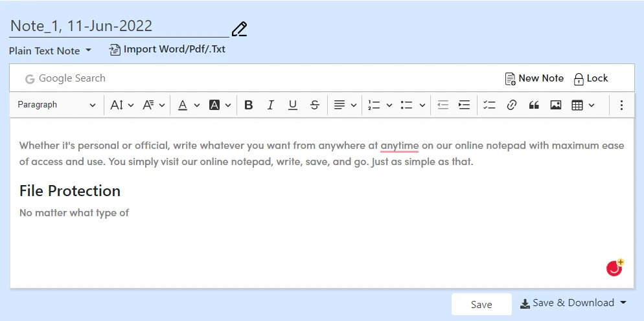Open the Paragraph style dropdown
The image size is (644, 321).
[56, 105]
